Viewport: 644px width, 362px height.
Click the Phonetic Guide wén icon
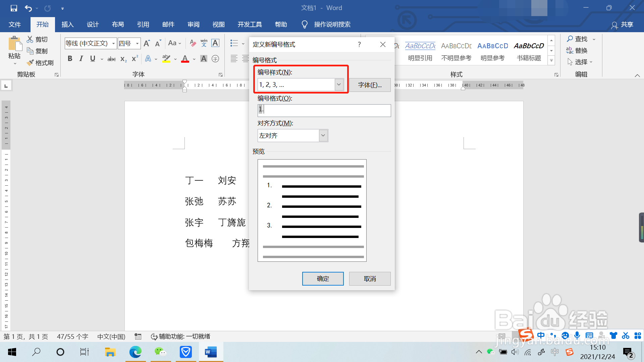point(204,43)
